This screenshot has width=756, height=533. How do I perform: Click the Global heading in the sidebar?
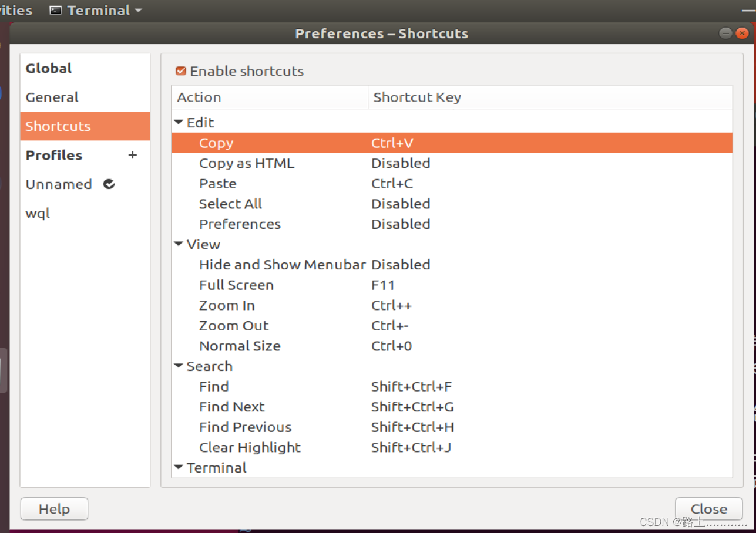coord(49,68)
